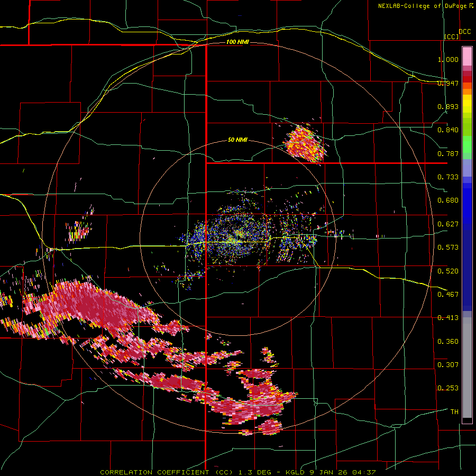The image size is (476, 476).
Task: Click the 0.467 value on color scale
Action: pos(448,295)
